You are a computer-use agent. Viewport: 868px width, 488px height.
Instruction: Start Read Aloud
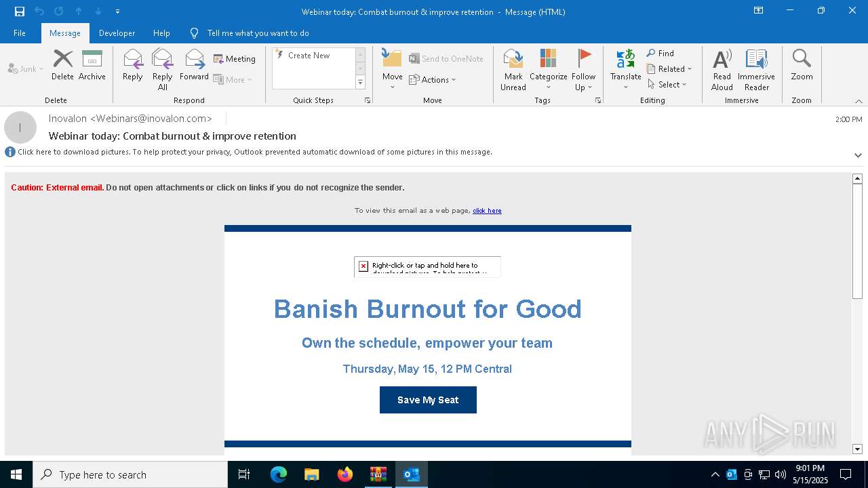[722, 69]
